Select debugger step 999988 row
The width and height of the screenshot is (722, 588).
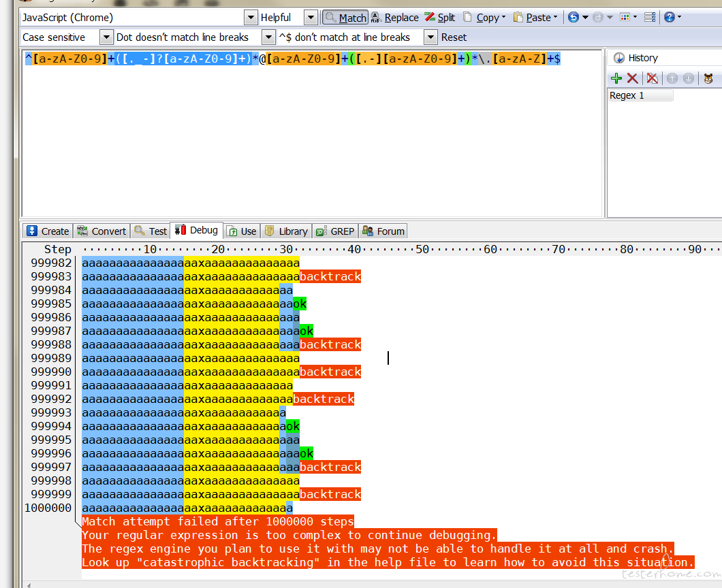pyautogui.click(x=221, y=344)
